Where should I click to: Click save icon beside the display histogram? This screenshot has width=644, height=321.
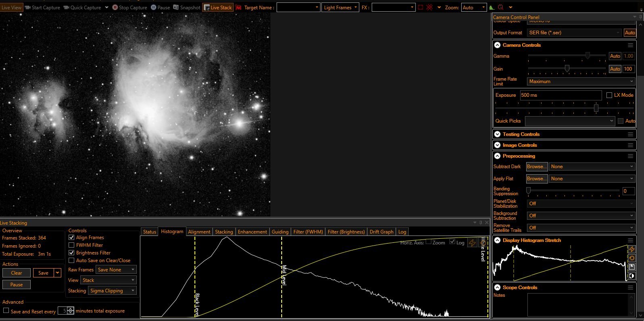632,267
